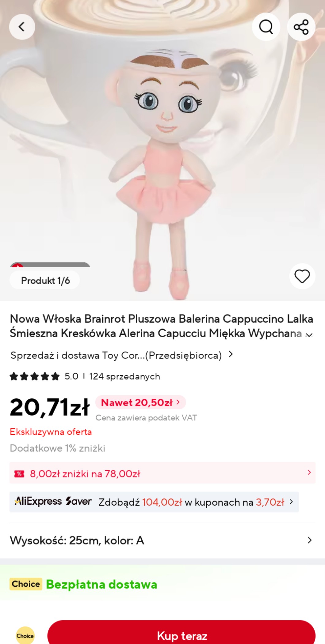Open height and color variant selector
This screenshot has width=325, height=644.
click(162, 540)
